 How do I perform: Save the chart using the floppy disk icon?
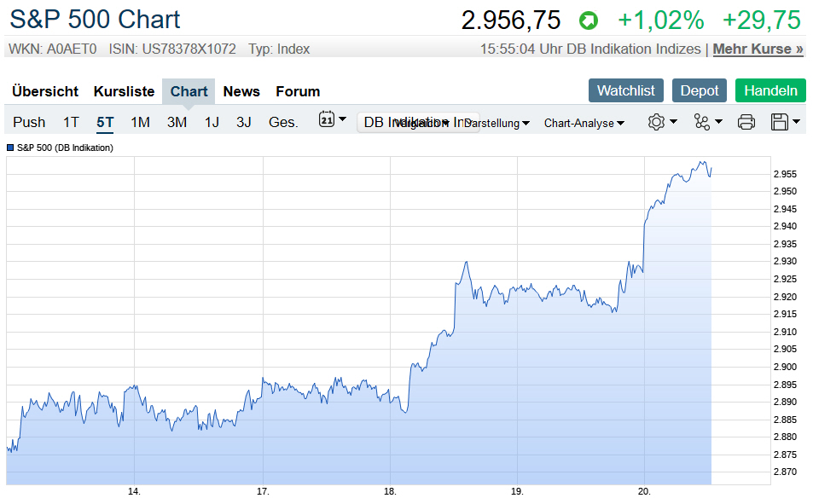779,122
